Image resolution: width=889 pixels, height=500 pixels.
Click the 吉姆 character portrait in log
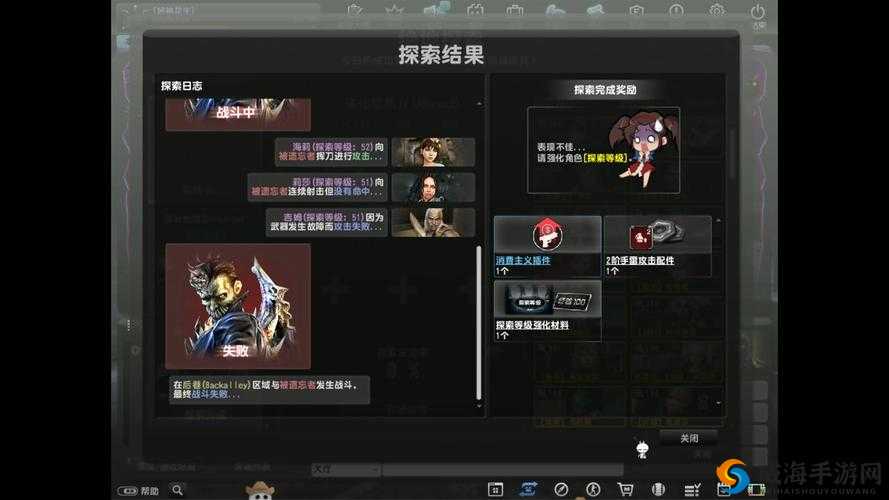433,222
